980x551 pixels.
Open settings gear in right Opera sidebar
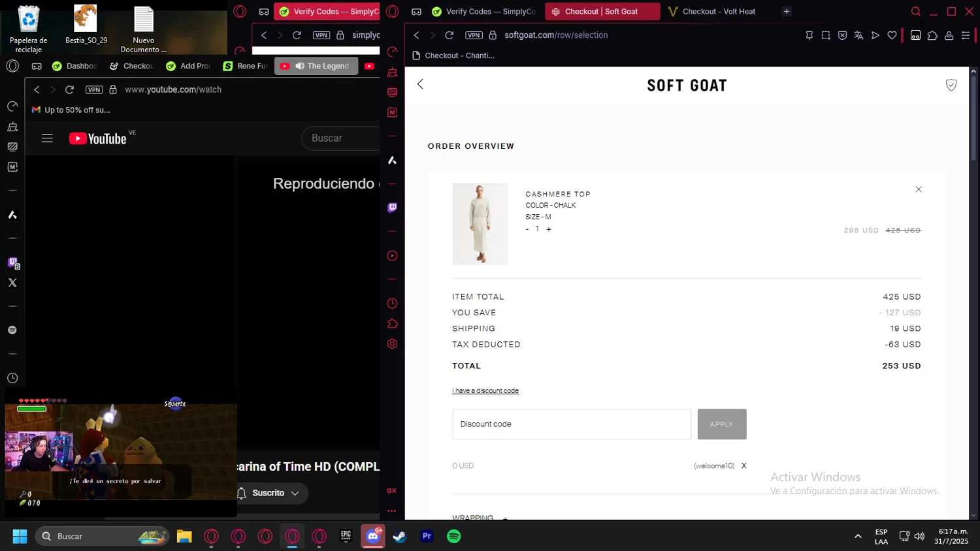click(392, 344)
